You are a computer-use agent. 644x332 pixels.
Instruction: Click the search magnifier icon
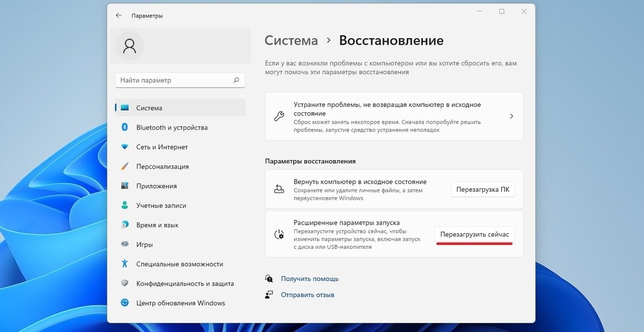236,80
